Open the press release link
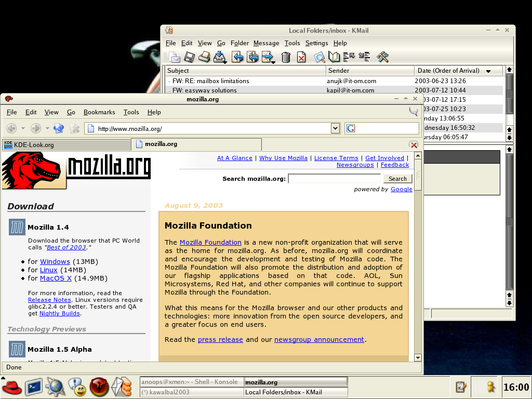The image size is (532, 399). [x=220, y=340]
